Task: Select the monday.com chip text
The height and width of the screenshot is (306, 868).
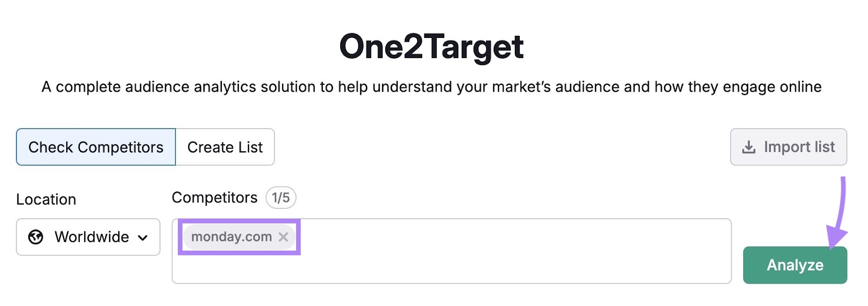Action: pos(231,237)
